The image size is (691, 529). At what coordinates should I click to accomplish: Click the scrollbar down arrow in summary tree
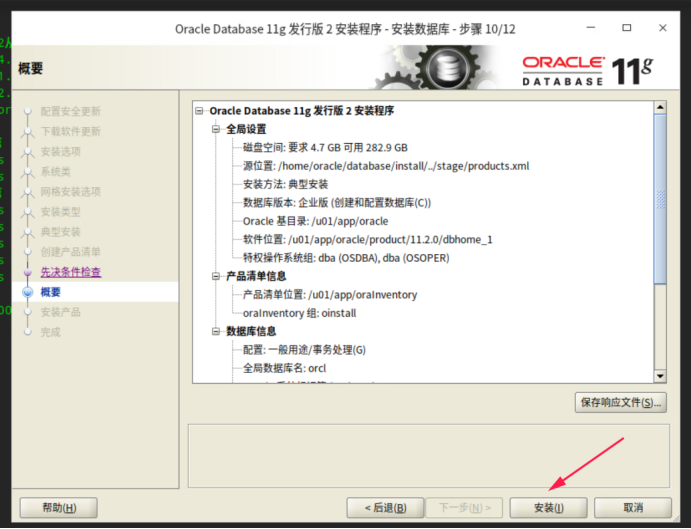[660, 376]
